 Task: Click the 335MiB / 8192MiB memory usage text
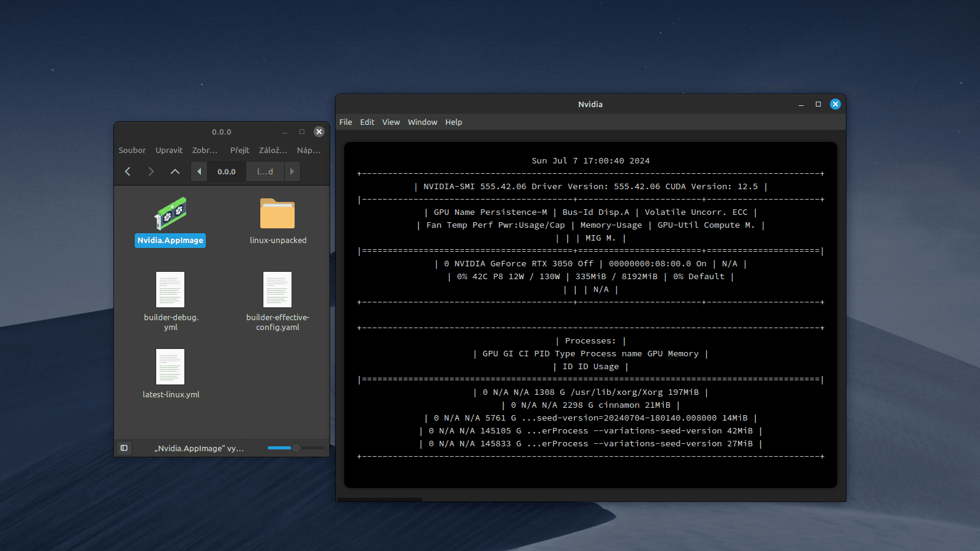616,277
